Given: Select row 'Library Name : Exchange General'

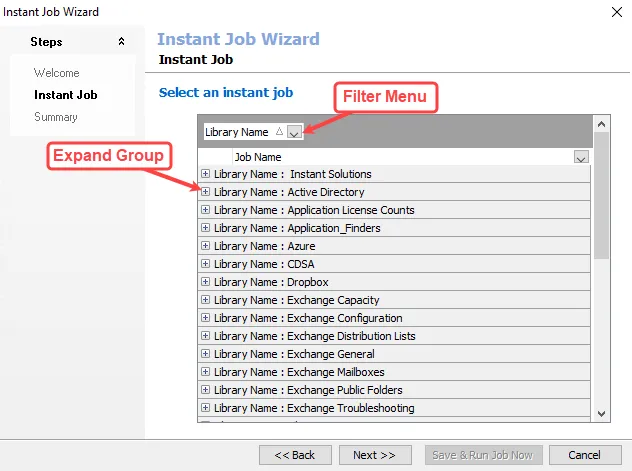Looking at the screenshot, I should [x=394, y=354].
